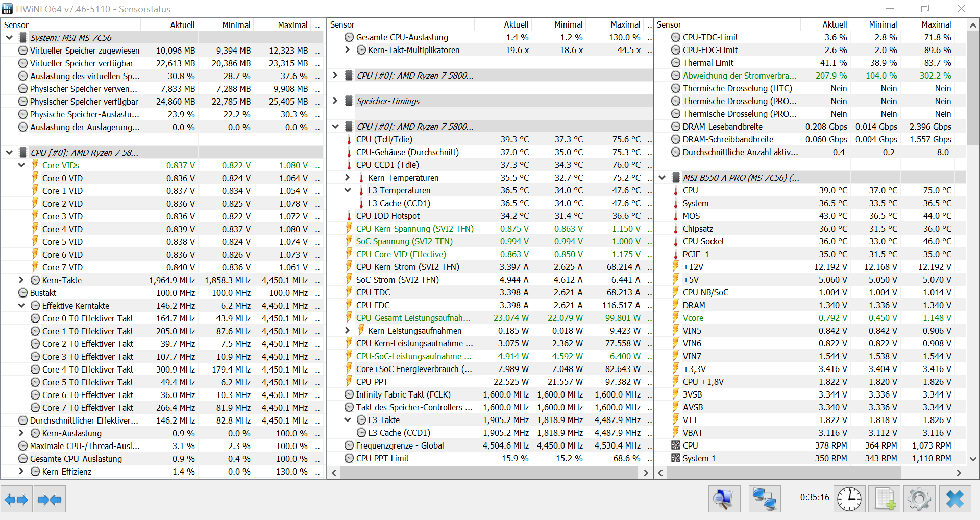Select the CPU-Kern-Spannung (SVI2 TFN) row

click(x=491, y=229)
